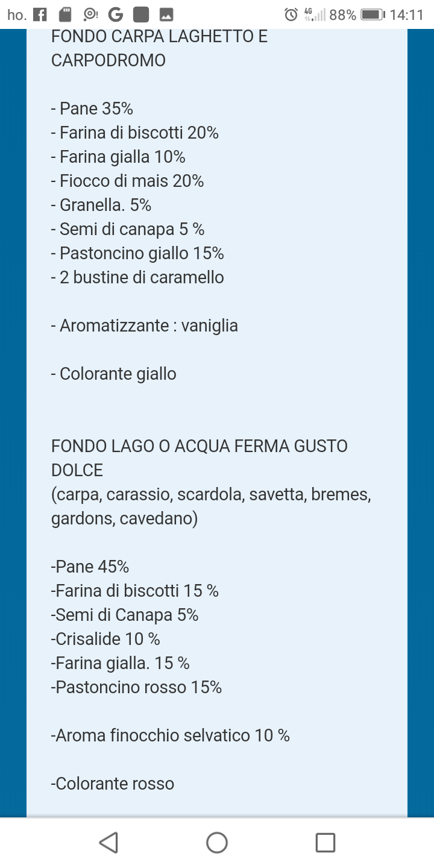This screenshot has height=868, width=434.
Task: Tap the battery indicator icon
Action: [373, 14]
